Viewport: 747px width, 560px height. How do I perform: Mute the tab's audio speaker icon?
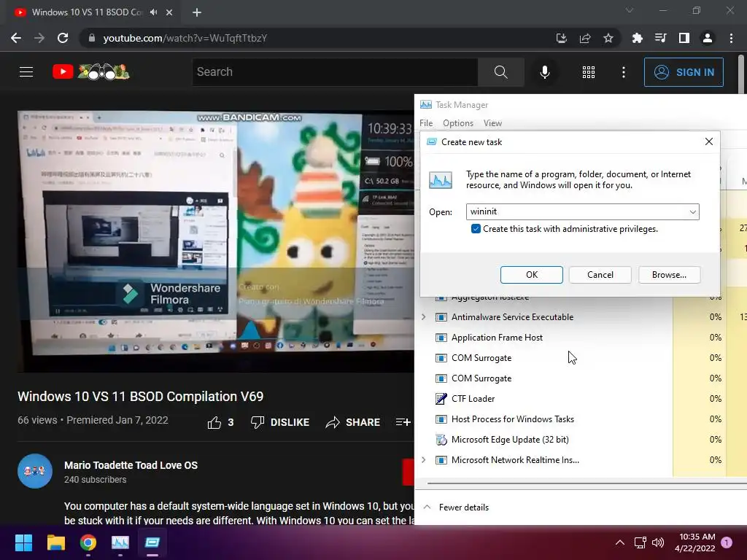[x=153, y=12]
